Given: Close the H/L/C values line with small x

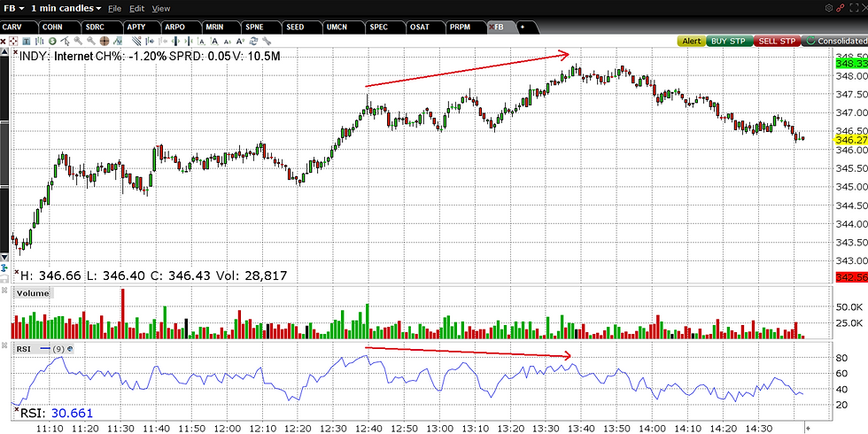Looking at the screenshot, I should tap(17, 272).
